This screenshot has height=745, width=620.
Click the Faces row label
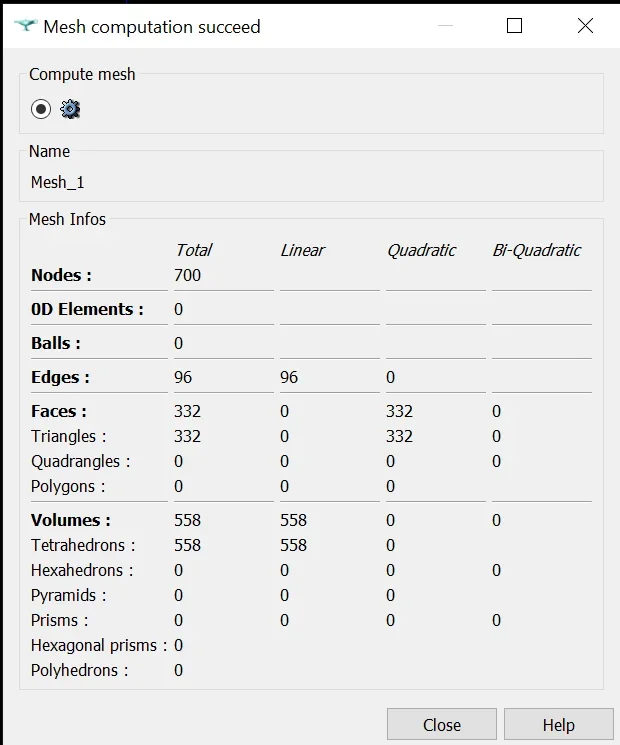point(59,411)
